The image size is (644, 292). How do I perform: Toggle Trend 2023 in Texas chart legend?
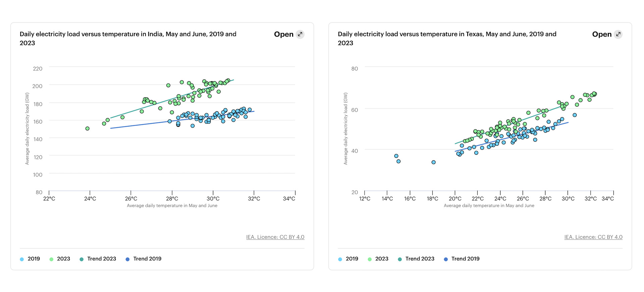(x=420, y=259)
